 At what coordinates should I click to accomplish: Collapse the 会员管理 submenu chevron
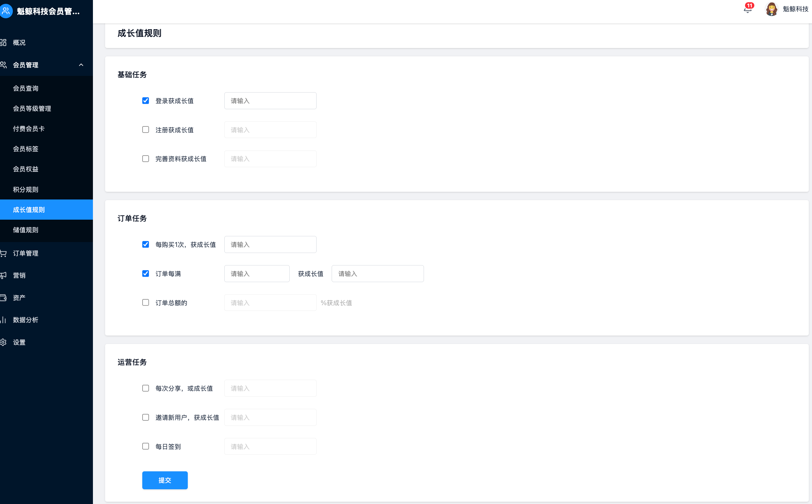81,65
